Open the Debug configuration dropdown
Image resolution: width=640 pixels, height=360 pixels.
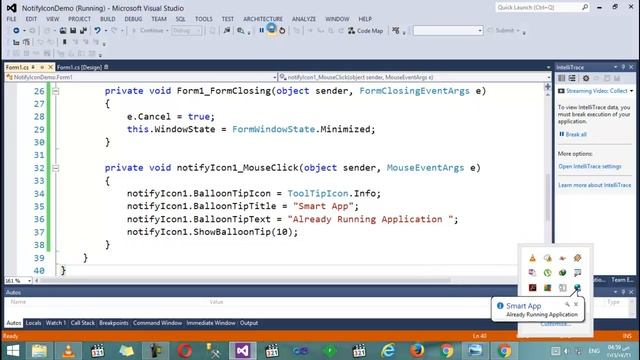[x=187, y=31]
